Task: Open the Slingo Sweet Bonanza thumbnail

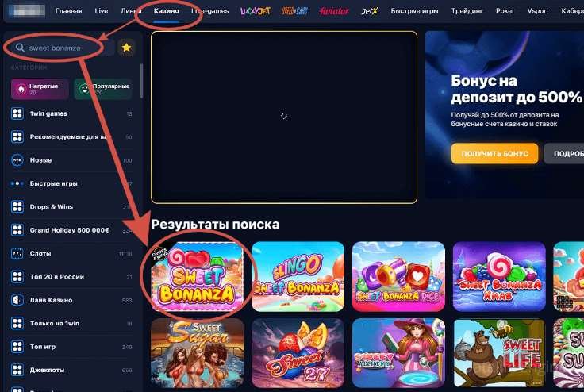Action: point(298,276)
